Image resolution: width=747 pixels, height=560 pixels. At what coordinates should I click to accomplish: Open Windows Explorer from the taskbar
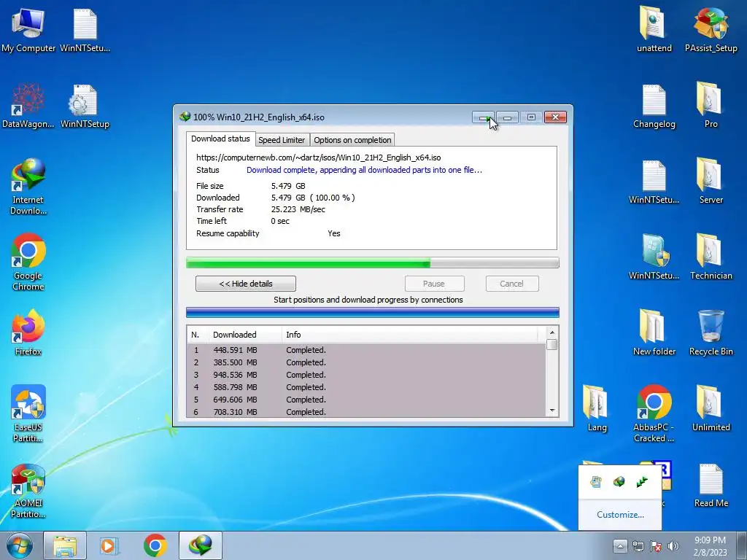click(65, 545)
